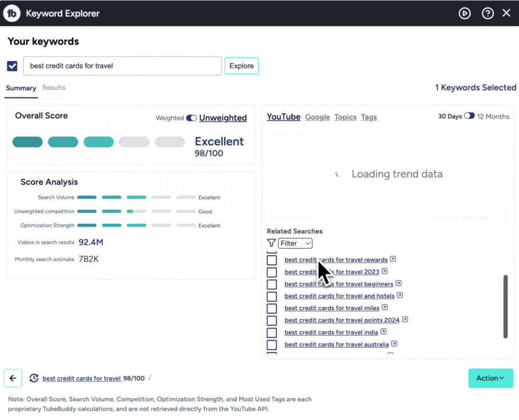Open external link icon for travel india
The height and width of the screenshot is (420, 519).
(383, 332)
